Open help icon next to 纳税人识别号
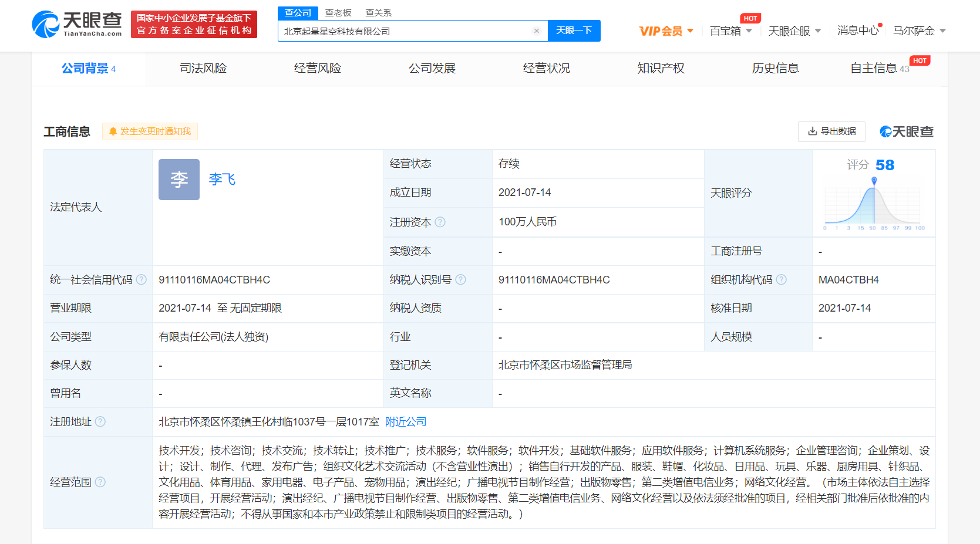Image resolution: width=980 pixels, height=544 pixels. [x=461, y=279]
